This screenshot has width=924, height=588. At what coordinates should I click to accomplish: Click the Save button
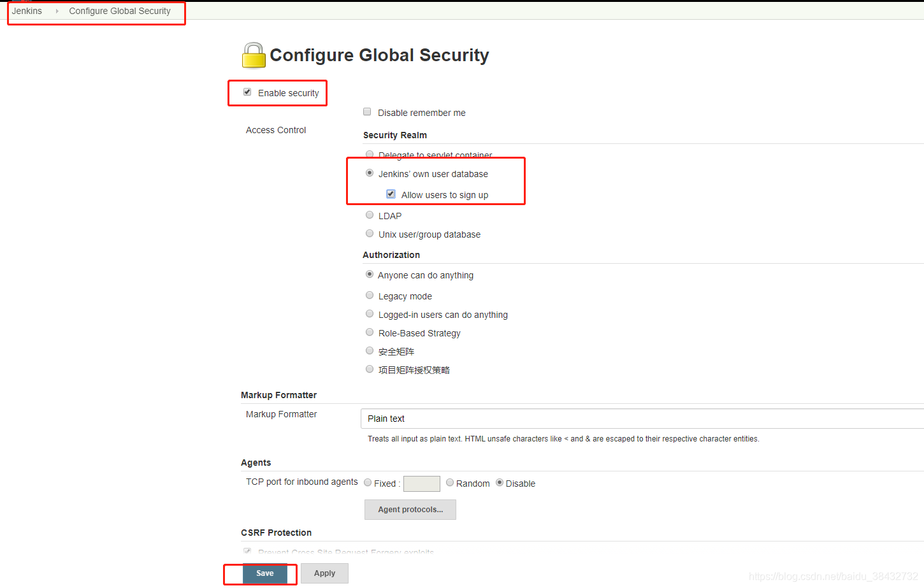265,573
